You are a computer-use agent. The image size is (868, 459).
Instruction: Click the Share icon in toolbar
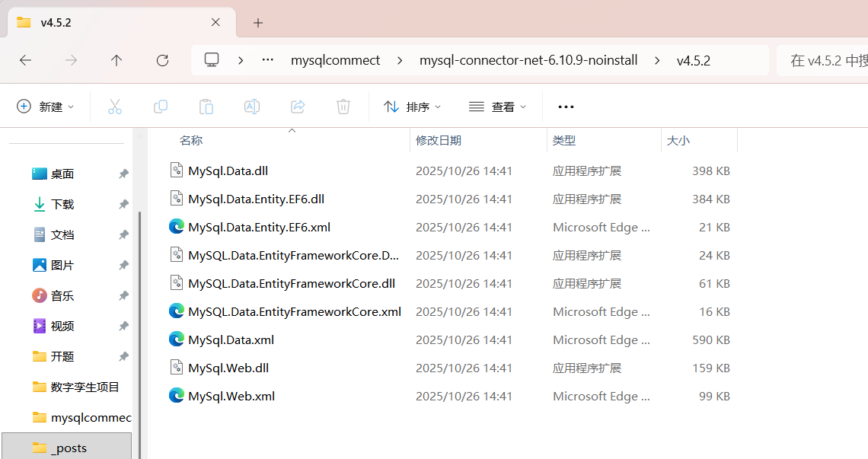click(298, 107)
